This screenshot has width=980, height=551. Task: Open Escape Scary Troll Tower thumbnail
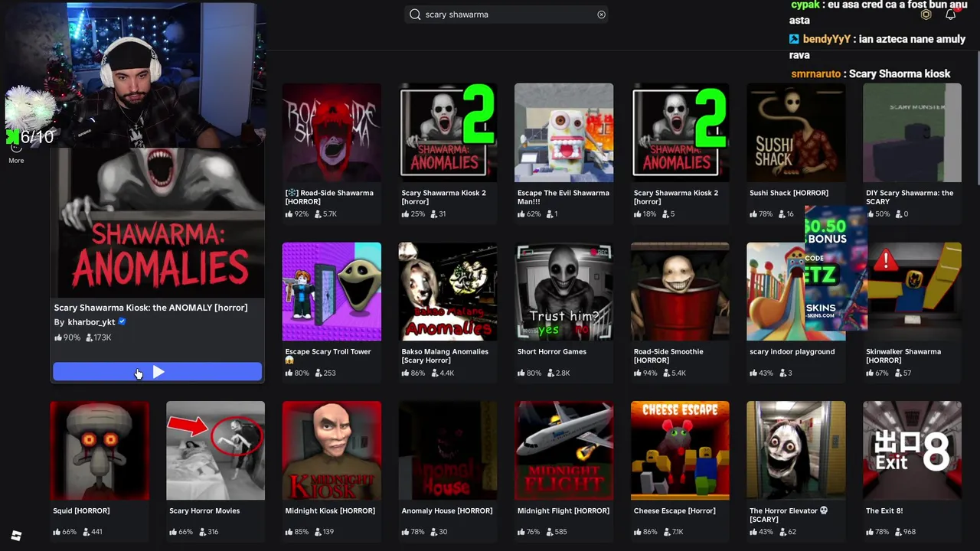click(332, 292)
